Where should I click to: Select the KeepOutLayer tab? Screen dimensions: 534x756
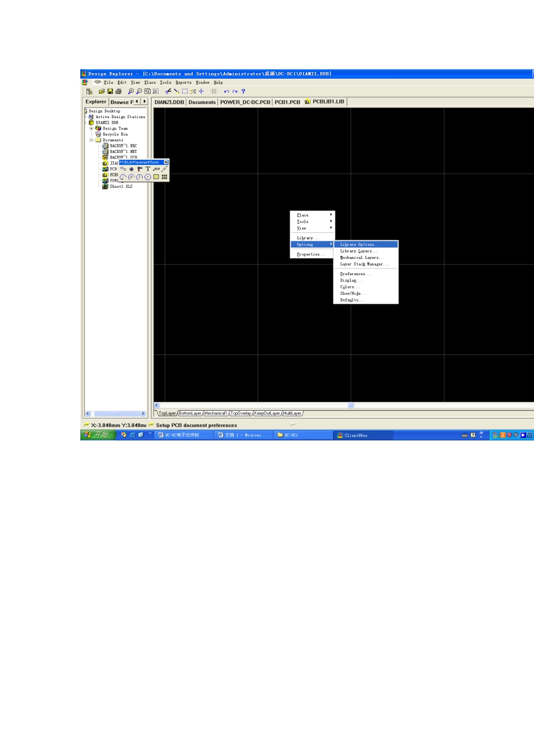click(267, 413)
